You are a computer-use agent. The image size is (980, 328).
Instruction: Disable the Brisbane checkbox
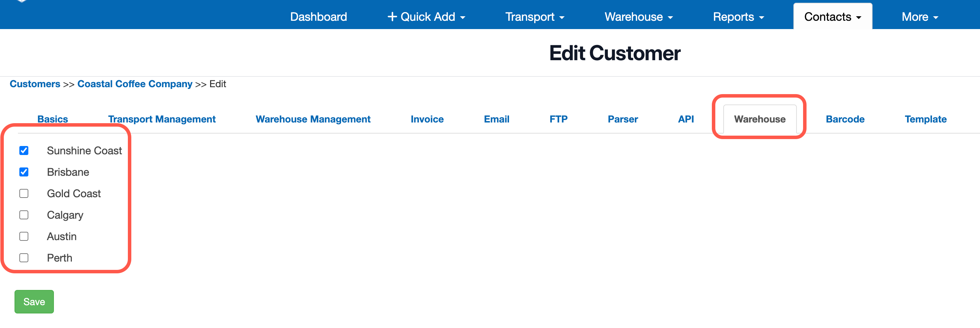24,172
